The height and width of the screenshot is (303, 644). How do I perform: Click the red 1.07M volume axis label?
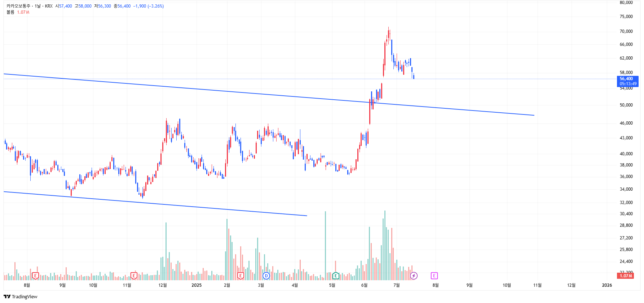[625, 276]
